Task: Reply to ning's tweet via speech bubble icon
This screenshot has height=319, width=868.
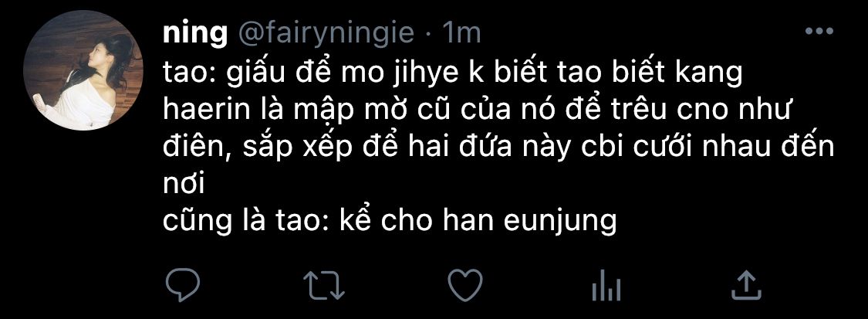Action: pyautogui.click(x=182, y=287)
